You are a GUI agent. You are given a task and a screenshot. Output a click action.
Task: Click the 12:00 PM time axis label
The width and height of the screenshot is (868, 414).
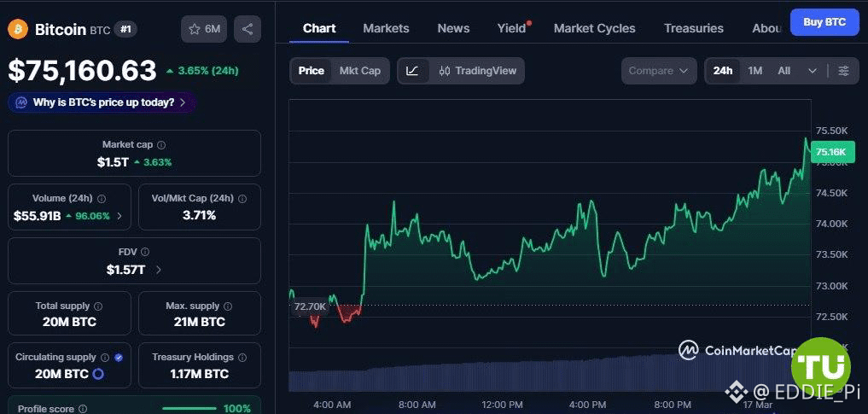pyautogui.click(x=502, y=405)
